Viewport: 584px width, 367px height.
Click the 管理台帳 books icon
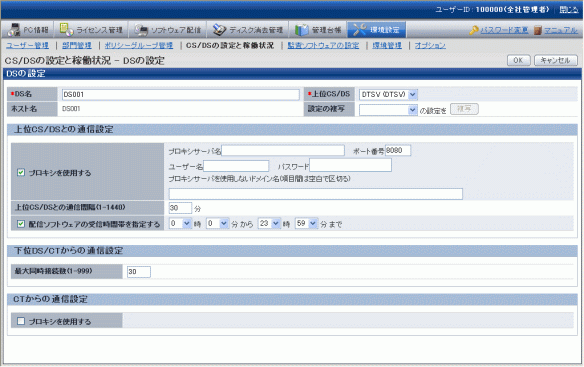tap(301, 30)
